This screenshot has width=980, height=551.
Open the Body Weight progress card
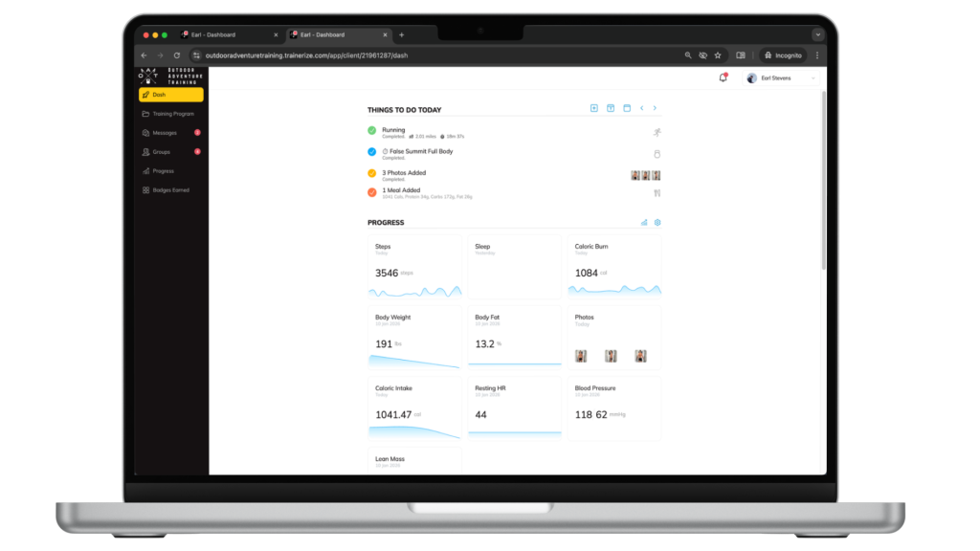coord(414,335)
